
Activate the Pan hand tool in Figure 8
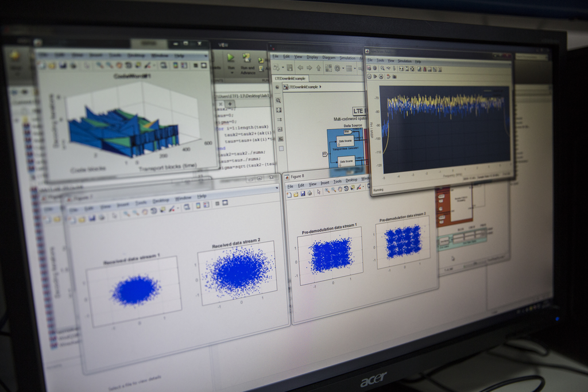[340, 189]
